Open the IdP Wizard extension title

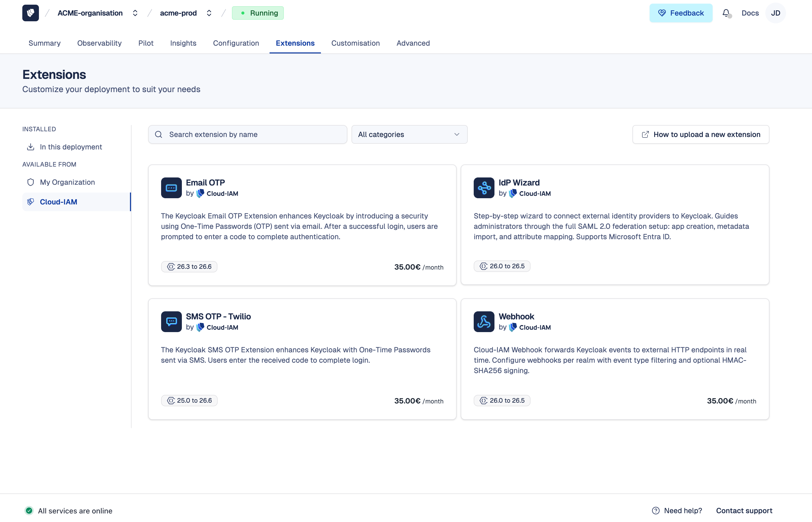pos(519,182)
